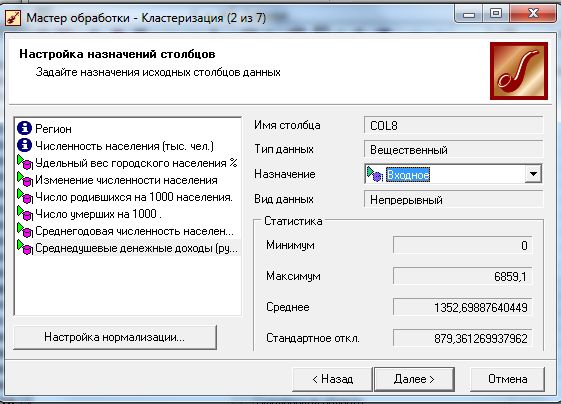The width and height of the screenshot is (561, 404).
Task: Click the Настройка назначений столбцов heading
Action: tap(117, 54)
